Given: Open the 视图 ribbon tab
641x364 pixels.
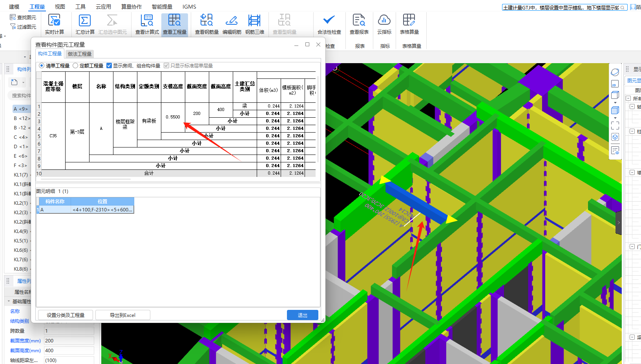Looking at the screenshot, I should (60, 7).
